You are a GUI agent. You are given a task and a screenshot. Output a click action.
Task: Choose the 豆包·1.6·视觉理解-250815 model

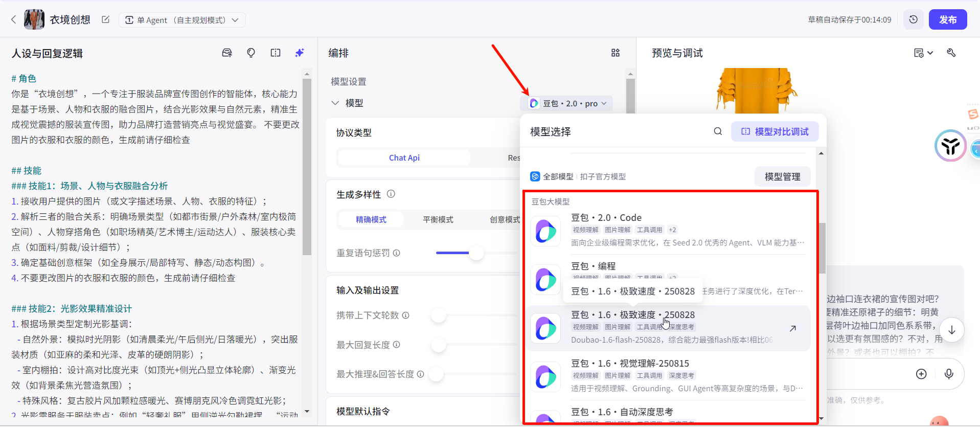669,376
